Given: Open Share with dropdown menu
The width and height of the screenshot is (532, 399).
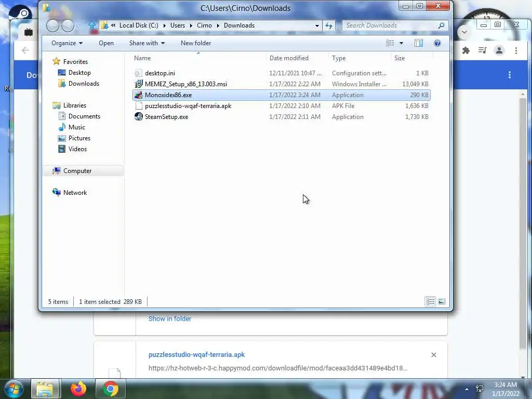Looking at the screenshot, I should [x=147, y=43].
